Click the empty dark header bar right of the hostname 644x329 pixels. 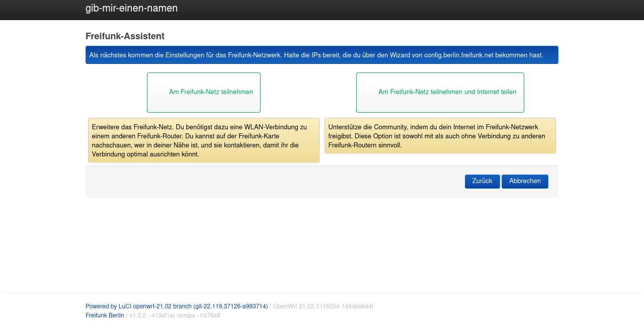click(x=403, y=9)
